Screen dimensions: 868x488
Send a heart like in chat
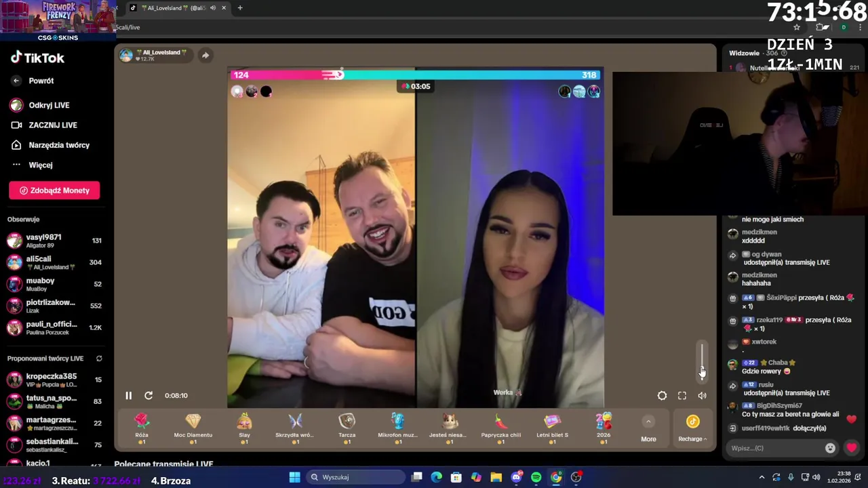(852, 448)
